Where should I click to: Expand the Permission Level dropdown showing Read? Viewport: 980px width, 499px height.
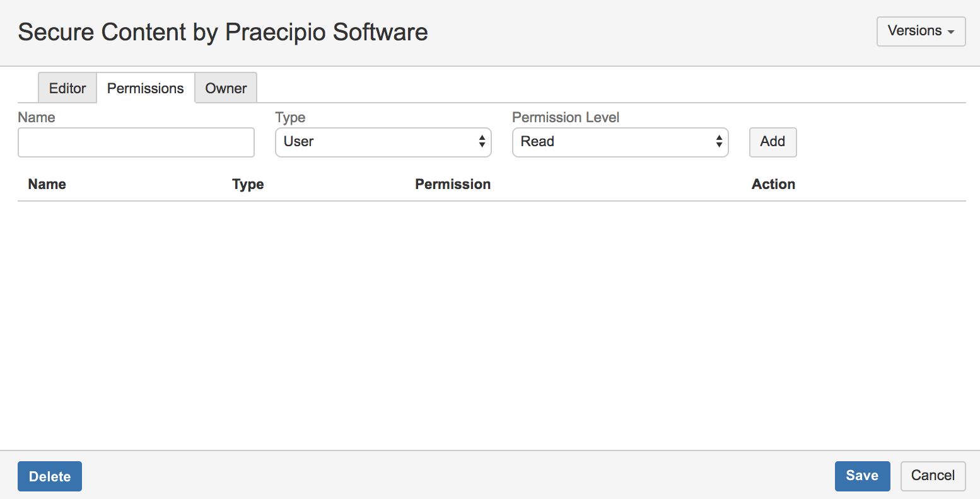point(621,142)
